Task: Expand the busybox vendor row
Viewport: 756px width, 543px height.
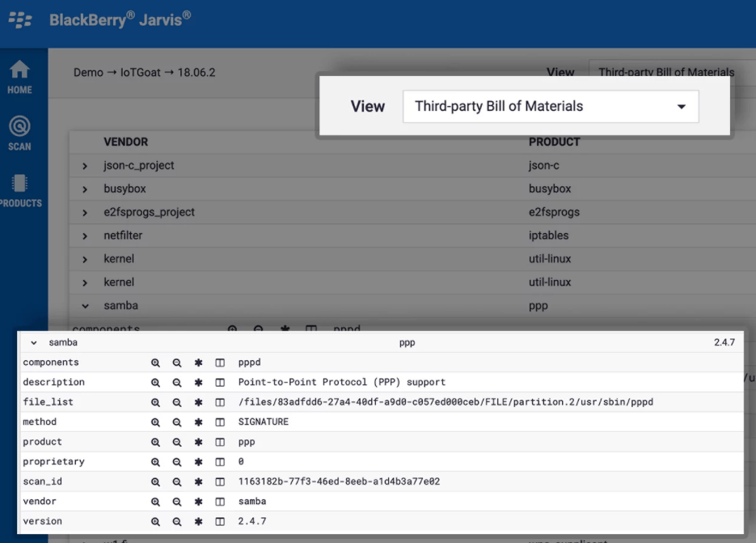Action: pos(85,189)
